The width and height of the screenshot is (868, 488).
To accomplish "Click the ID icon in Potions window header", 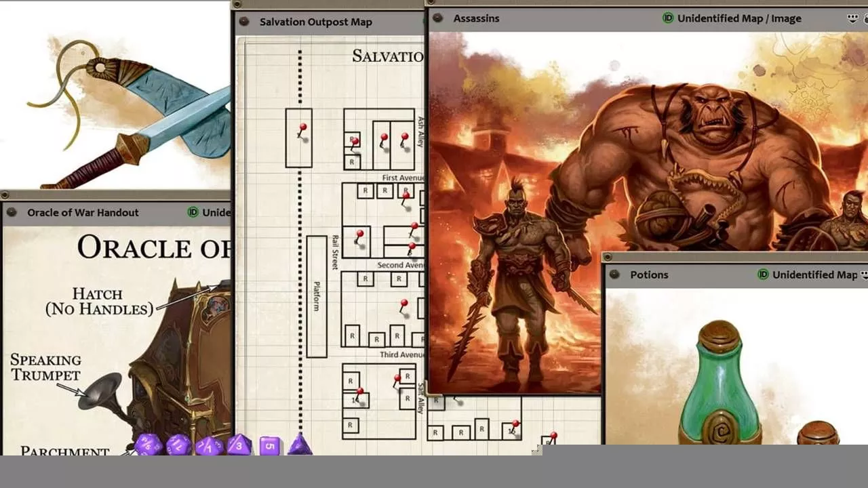I will [x=763, y=274].
